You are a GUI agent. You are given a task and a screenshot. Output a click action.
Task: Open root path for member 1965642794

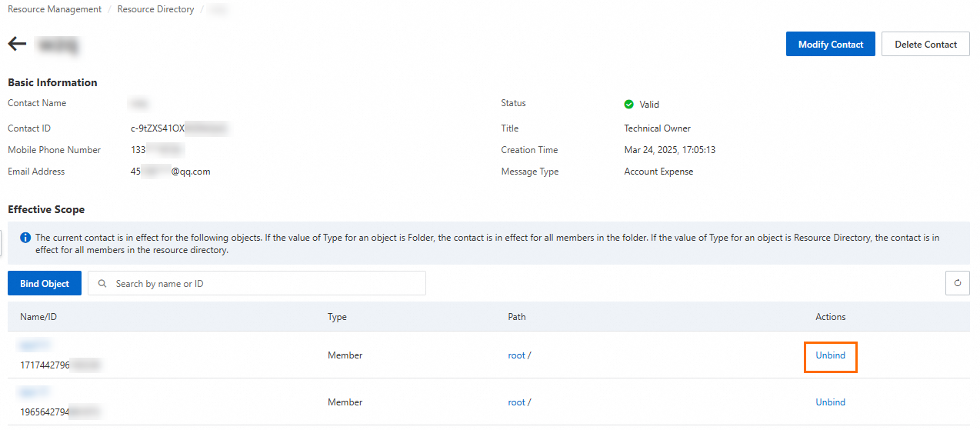tap(516, 402)
